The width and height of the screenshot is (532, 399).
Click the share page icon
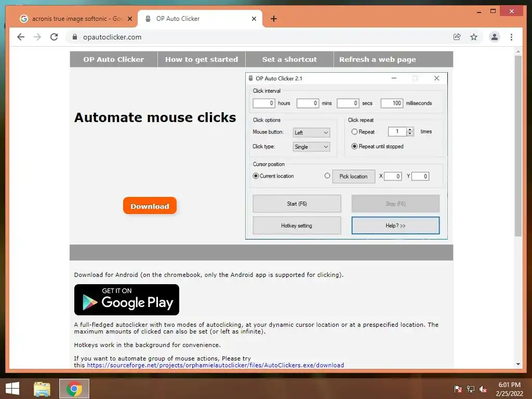457,37
